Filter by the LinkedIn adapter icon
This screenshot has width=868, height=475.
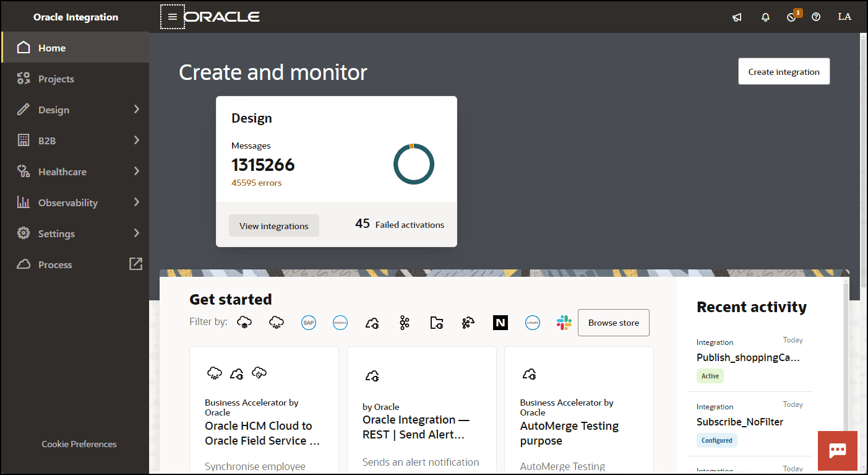[533, 322]
